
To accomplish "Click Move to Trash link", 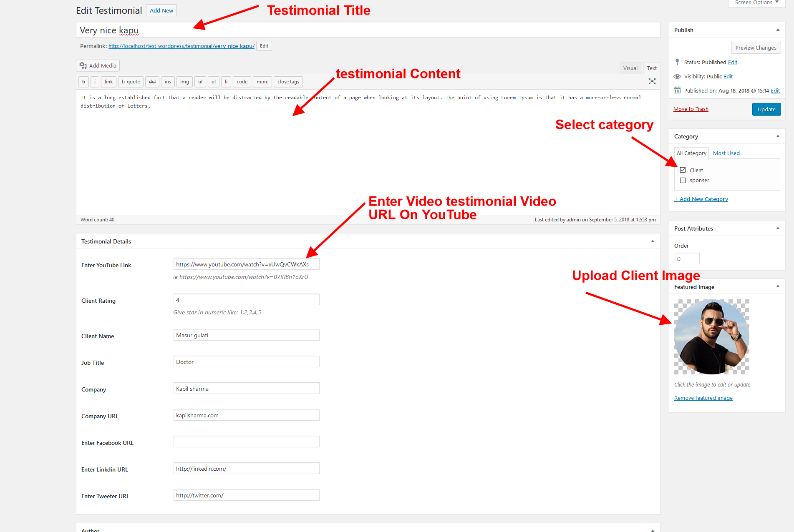I will click(691, 109).
